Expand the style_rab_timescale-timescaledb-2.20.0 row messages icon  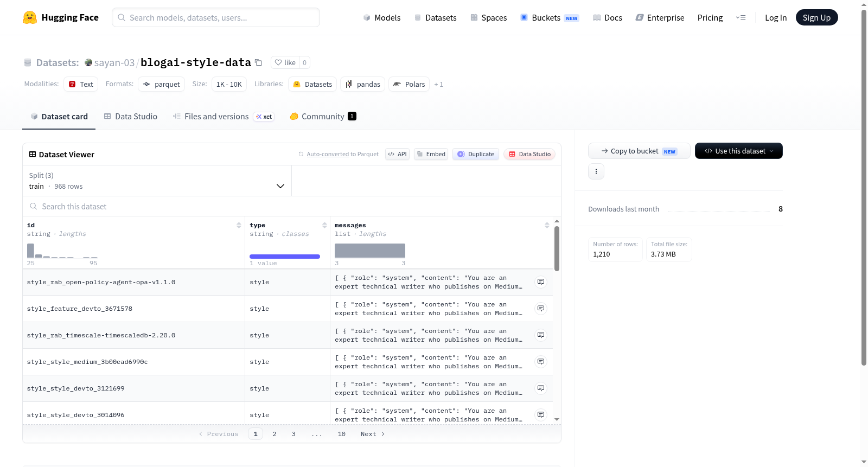[541, 335]
